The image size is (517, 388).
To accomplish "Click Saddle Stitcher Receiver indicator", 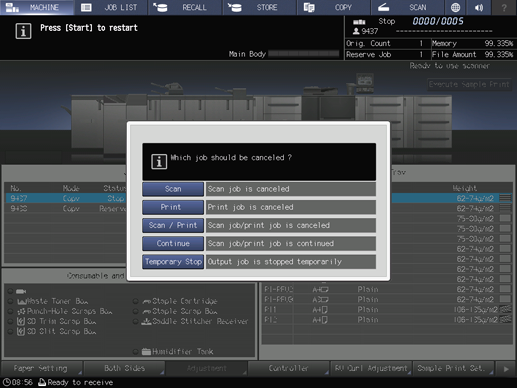I will pos(135,322).
